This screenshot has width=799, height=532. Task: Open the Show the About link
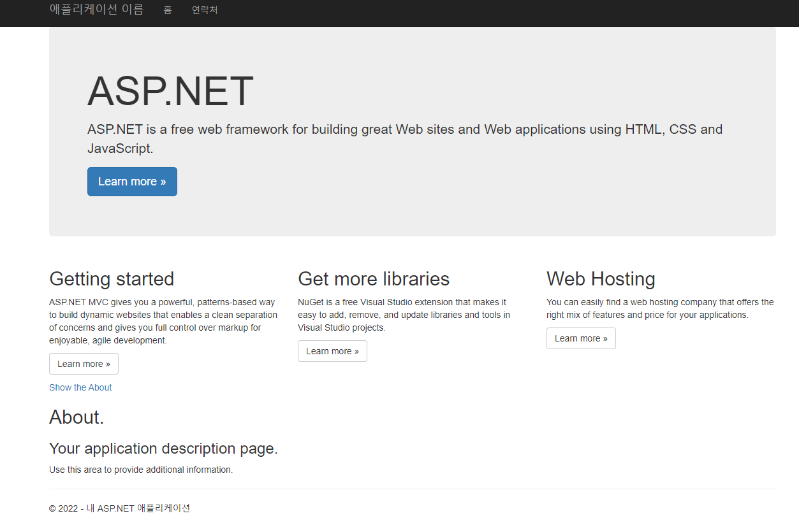tap(80, 387)
